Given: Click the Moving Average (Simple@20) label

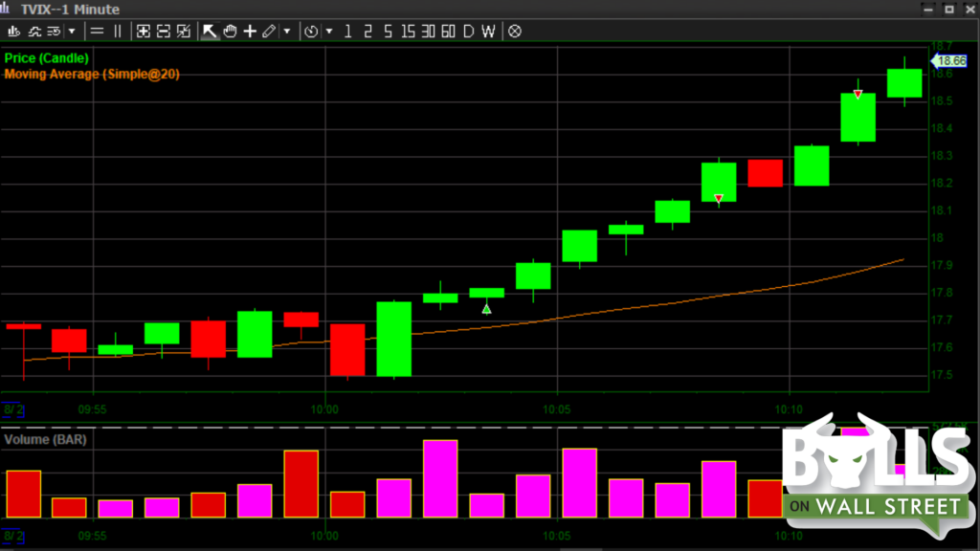Looking at the screenshot, I should [x=92, y=74].
